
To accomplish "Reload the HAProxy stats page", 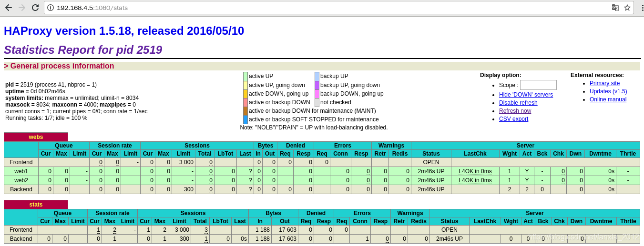I will [35, 8].
